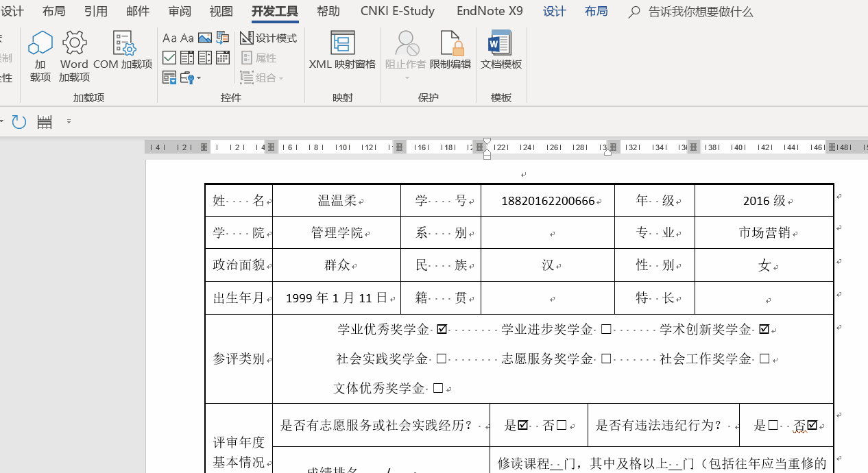Screen dimensions: 868x473
Task: Click the first-line indent marker on ruler
Action: [487, 142]
